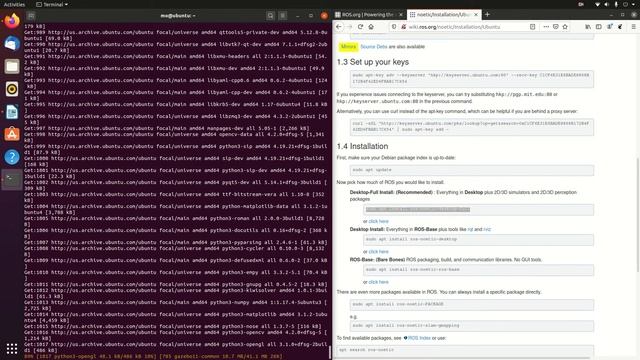Open the rqt link
The image size is (640, 360).
[x=470, y=229]
